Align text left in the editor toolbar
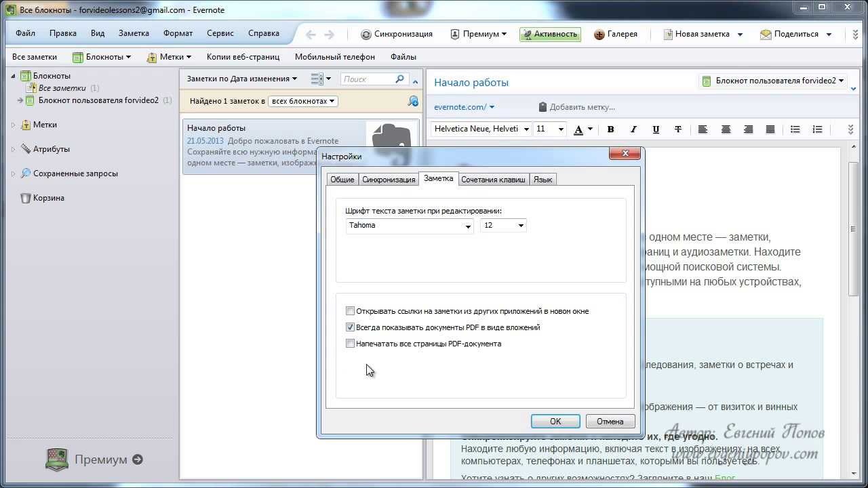This screenshot has height=488, width=868. point(703,129)
